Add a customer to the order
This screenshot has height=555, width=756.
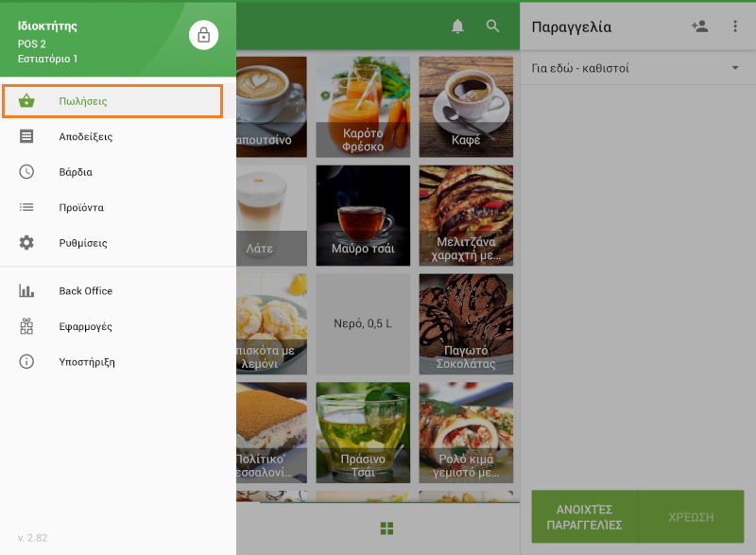(699, 26)
